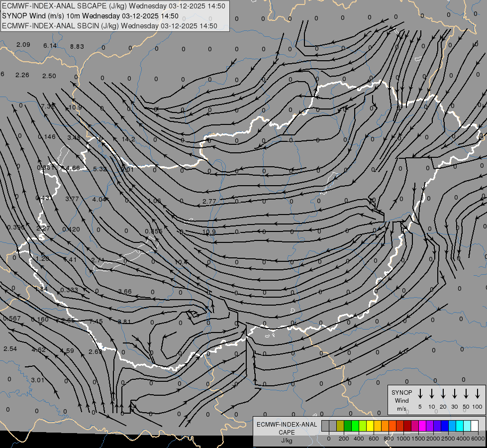
Task: Click the SBCAPE title line
Action: [113, 6]
